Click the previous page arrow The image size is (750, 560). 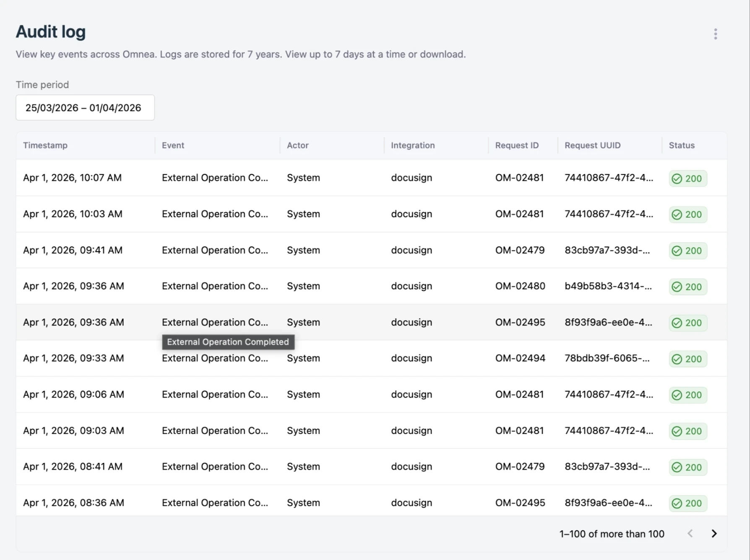click(x=690, y=534)
